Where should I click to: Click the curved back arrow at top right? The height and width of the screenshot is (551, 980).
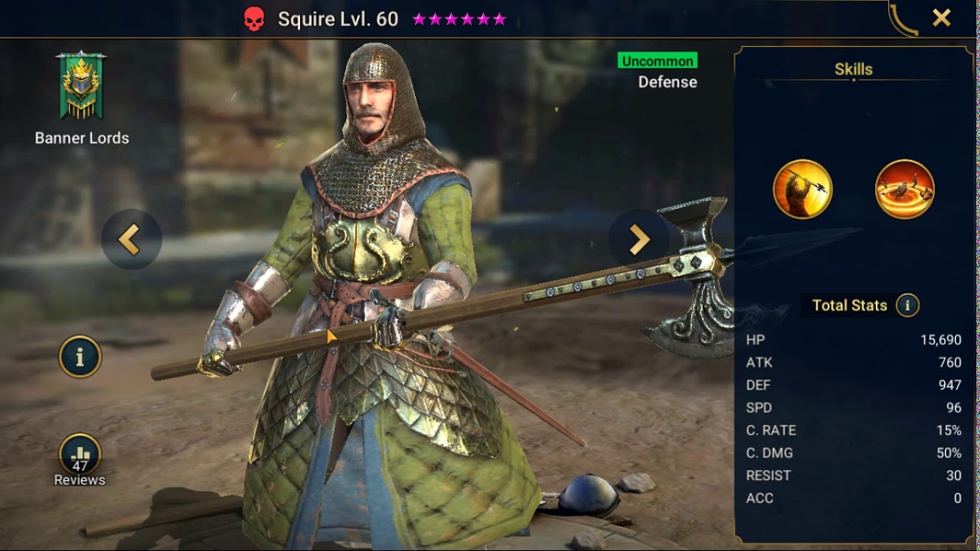tap(903, 19)
